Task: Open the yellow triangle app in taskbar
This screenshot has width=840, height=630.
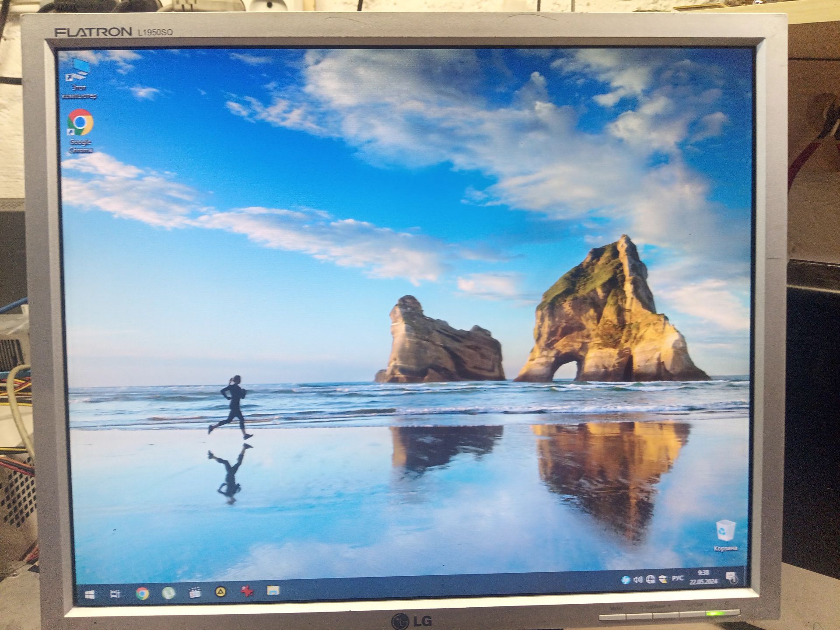Action: click(221, 592)
